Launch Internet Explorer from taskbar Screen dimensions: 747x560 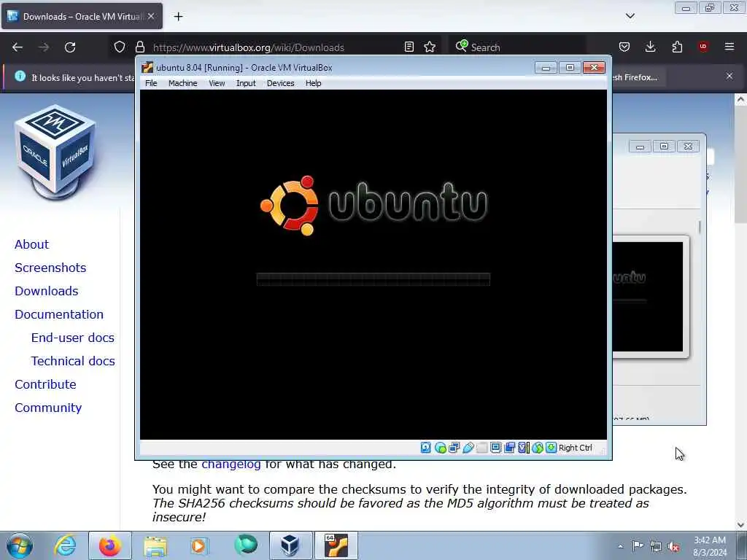(x=65, y=545)
